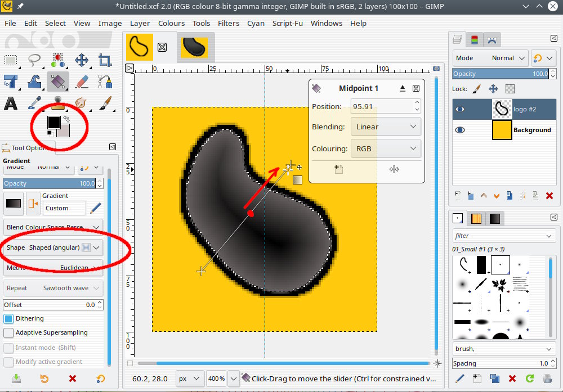Activate the Text tool

click(11, 103)
